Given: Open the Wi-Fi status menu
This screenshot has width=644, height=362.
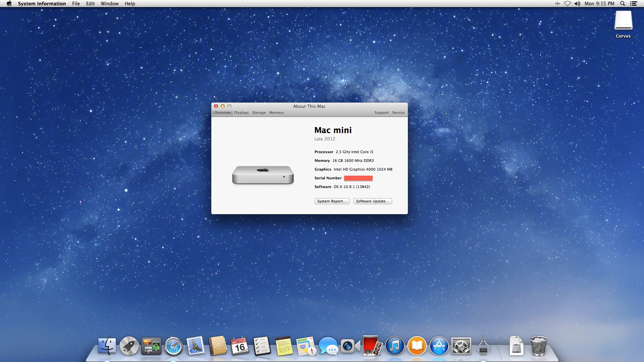Looking at the screenshot, I should [x=567, y=4].
